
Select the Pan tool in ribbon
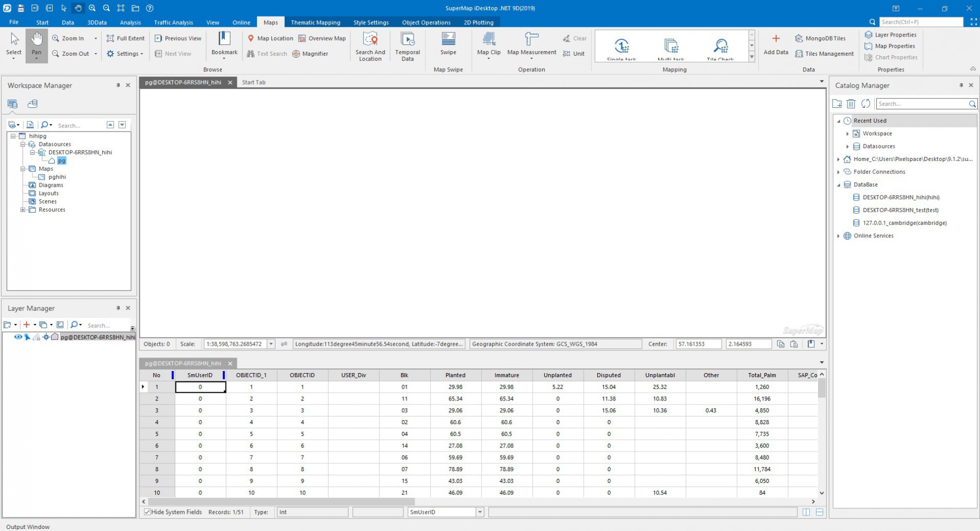(36, 45)
